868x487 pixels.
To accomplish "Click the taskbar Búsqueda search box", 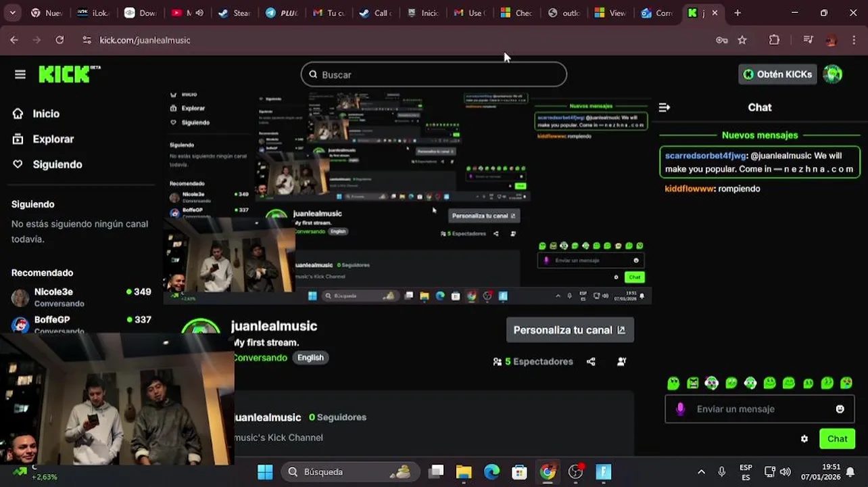I will [x=351, y=471].
